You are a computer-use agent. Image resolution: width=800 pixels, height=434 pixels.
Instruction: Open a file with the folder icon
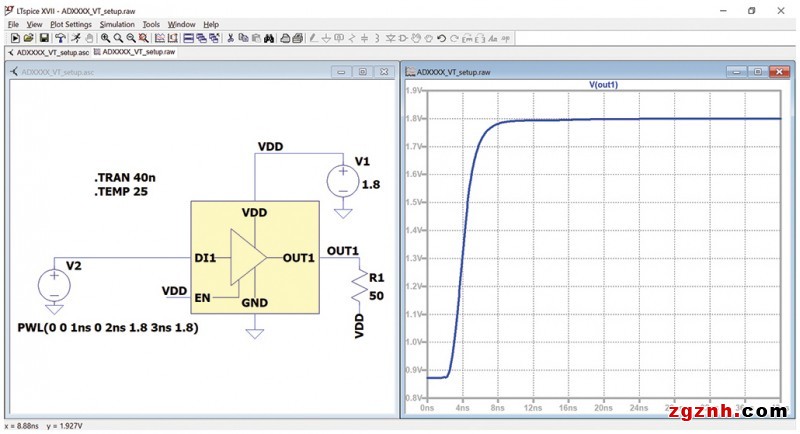point(28,38)
